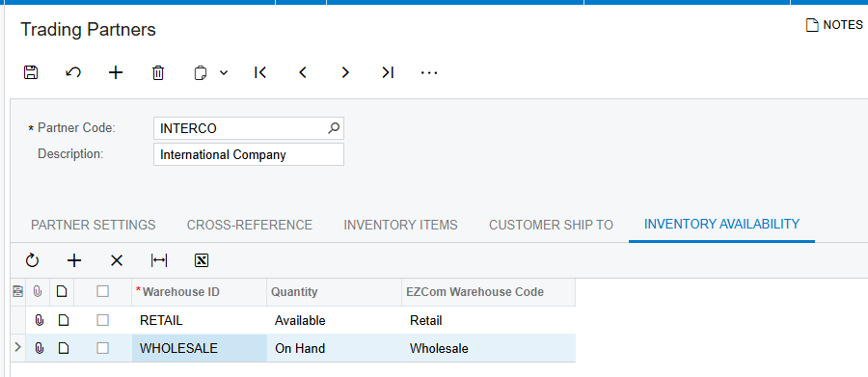868x377 pixels.
Task: Tick the checkbox for the WHOLESALE row
Action: click(102, 348)
